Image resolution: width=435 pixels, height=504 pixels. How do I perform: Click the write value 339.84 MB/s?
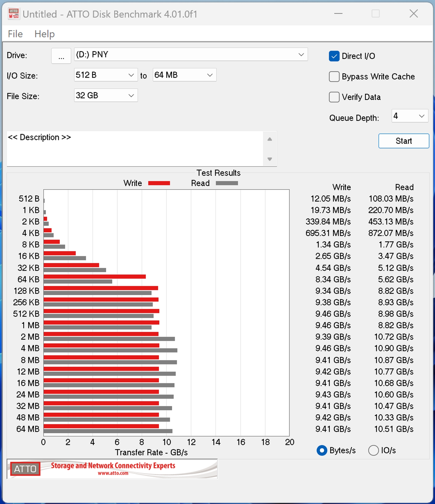328,222
